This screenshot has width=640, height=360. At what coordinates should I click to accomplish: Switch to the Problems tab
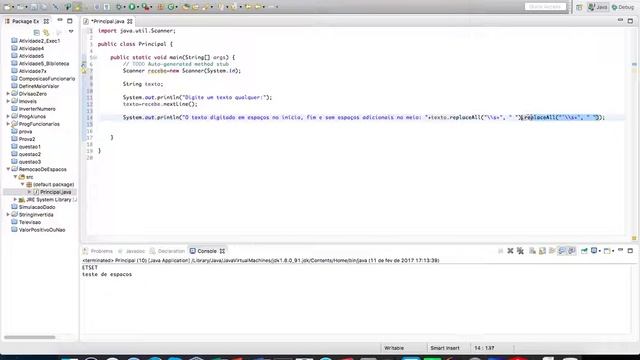click(x=98, y=251)
